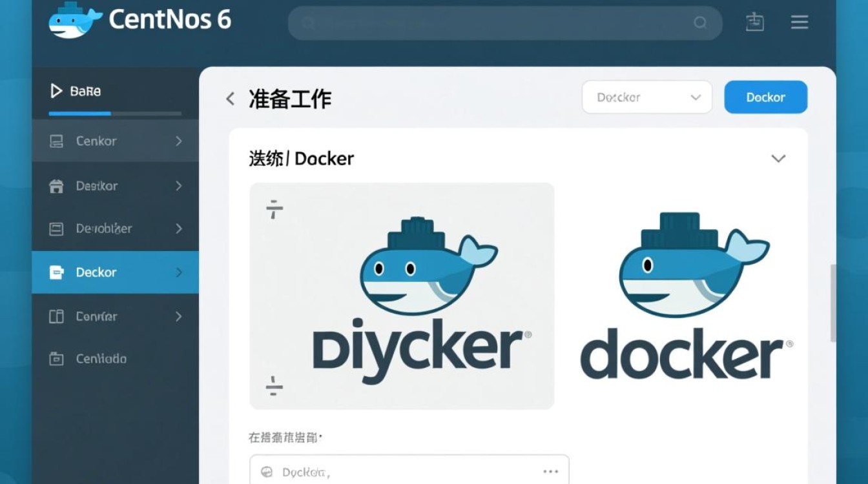Open the square icon next to hamburger menu

point(754,22)
